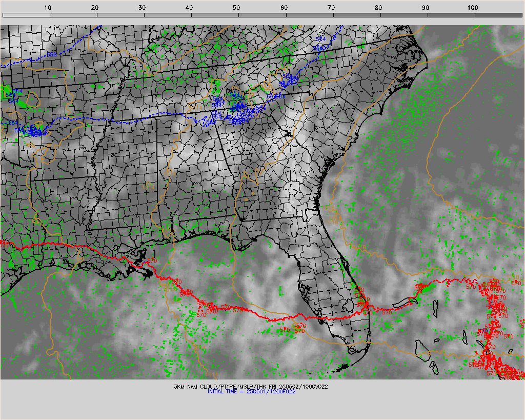Select the 3KM NAM CLOUD/PTYPE/MSLP/THK title line
Viewport: 525px width, 420px height.
(x=251, y=387)
